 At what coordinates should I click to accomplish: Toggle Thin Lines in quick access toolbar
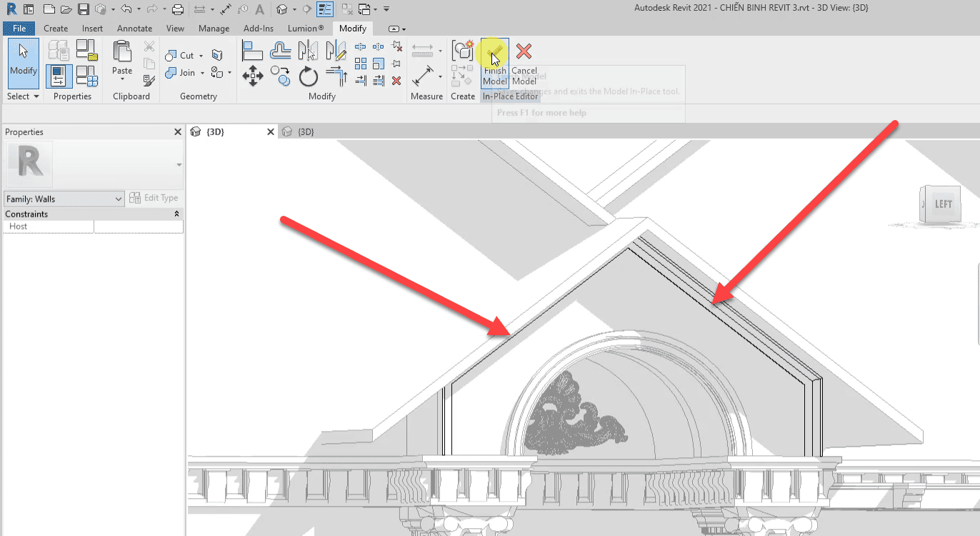(x=325, y=9)
